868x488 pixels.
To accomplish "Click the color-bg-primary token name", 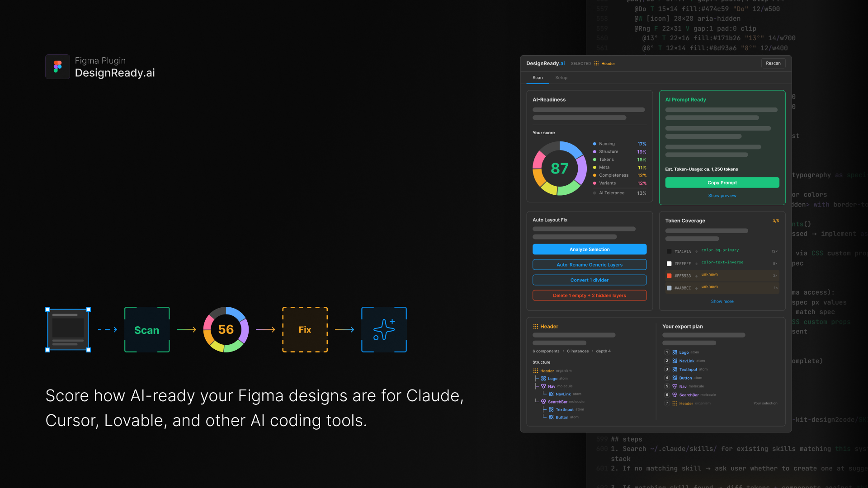I will (x=720, y=250).
